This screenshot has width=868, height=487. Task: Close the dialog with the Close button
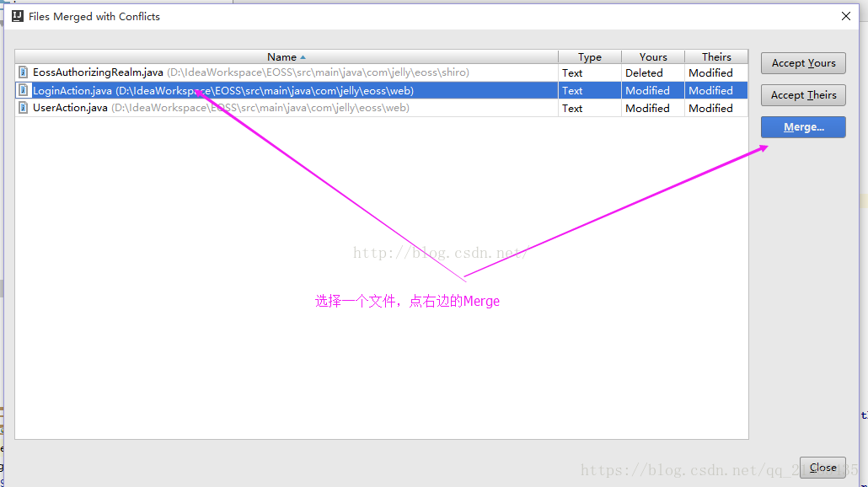(x=822, y=468)
